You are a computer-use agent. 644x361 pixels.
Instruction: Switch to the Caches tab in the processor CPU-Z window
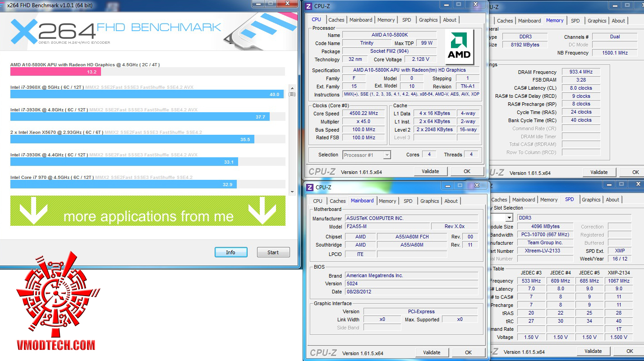pos(336,20)
